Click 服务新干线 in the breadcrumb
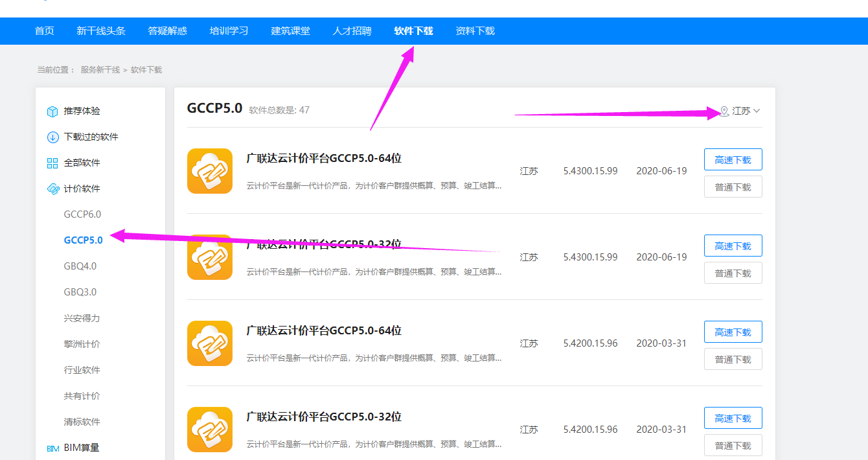868x460 pixels. coord(100,70)
